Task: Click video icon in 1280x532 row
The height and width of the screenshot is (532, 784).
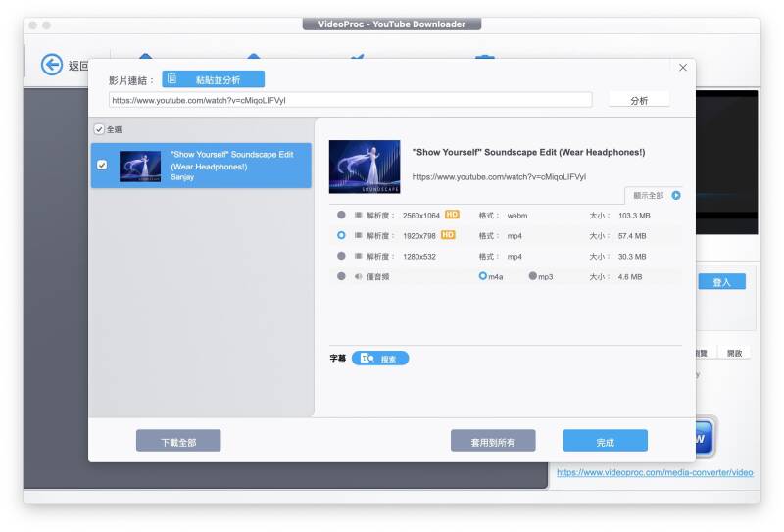Action: [358, 256]
